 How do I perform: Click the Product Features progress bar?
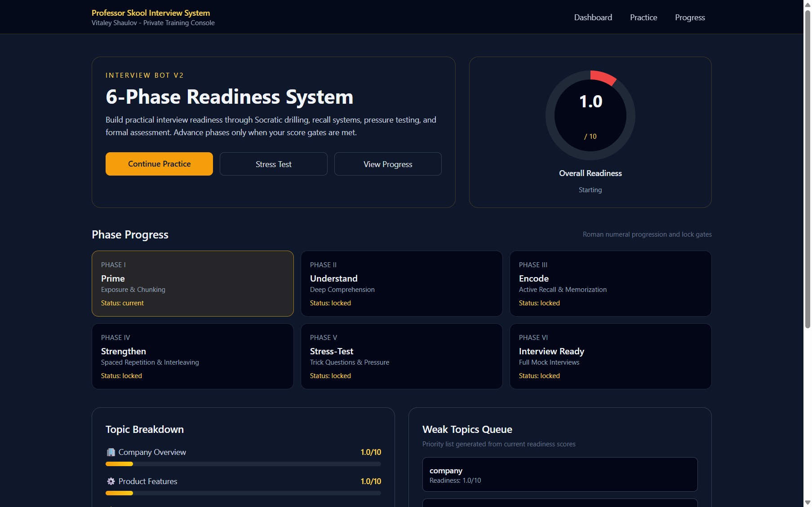[x=243, y=493]
